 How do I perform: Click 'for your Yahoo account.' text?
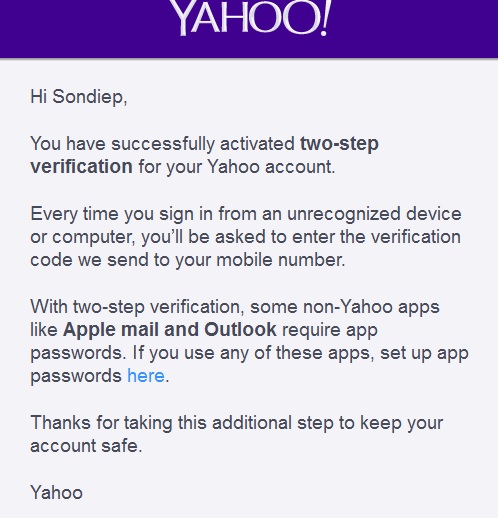(x=237, y=167)
